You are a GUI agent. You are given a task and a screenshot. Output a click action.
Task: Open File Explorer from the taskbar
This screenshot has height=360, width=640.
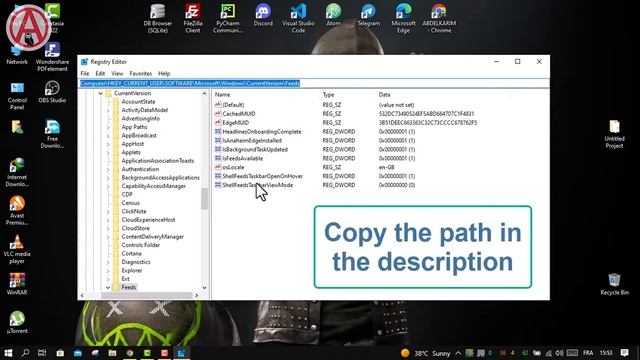[112, 353]
